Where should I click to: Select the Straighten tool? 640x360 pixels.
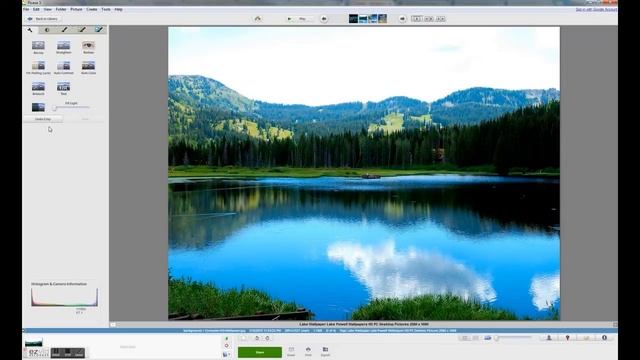63,47
